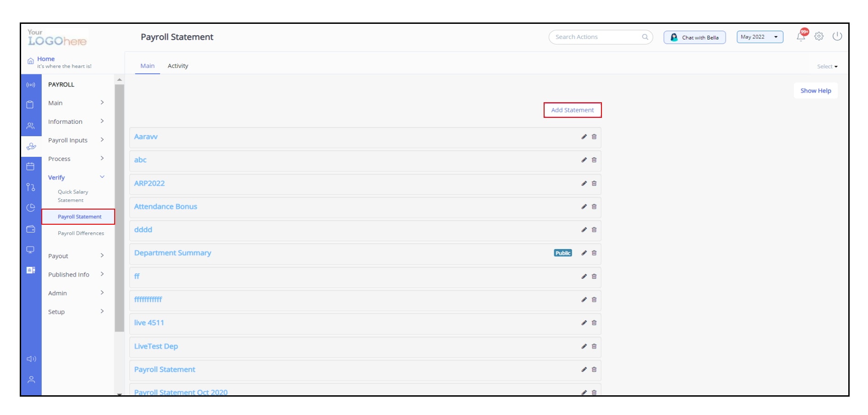Open the May 2022 period dropdown
Screen dimensions: 868x415
759,37
